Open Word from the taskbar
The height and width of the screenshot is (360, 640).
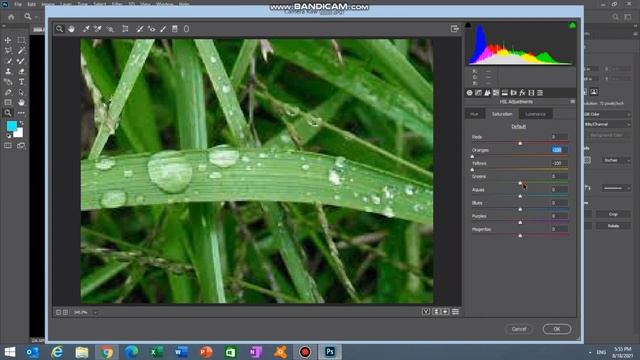[181, 352]
